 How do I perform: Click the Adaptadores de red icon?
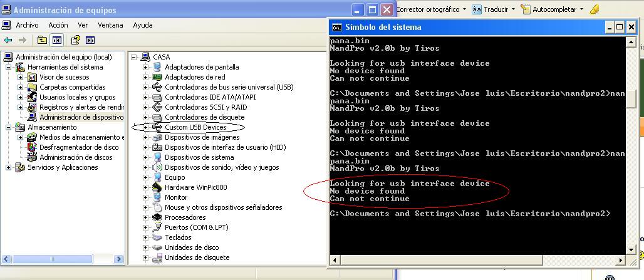coord(157,77)
